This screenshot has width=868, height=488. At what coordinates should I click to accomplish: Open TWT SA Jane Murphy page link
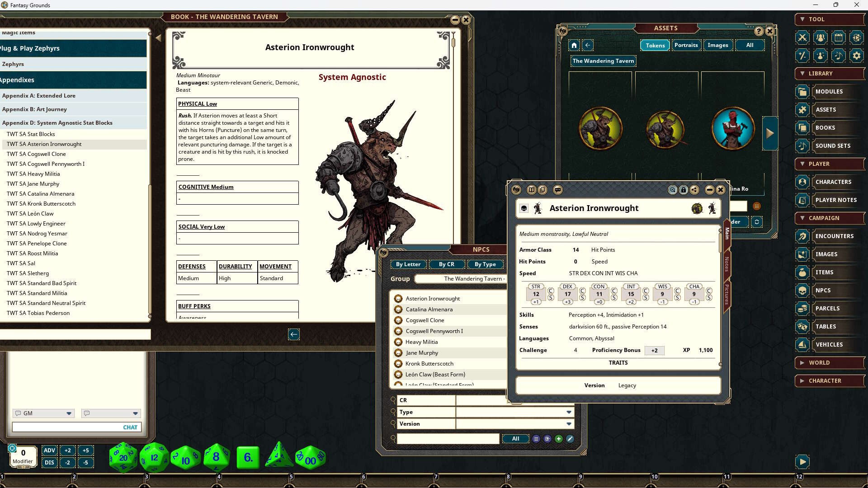coord(33,184)
